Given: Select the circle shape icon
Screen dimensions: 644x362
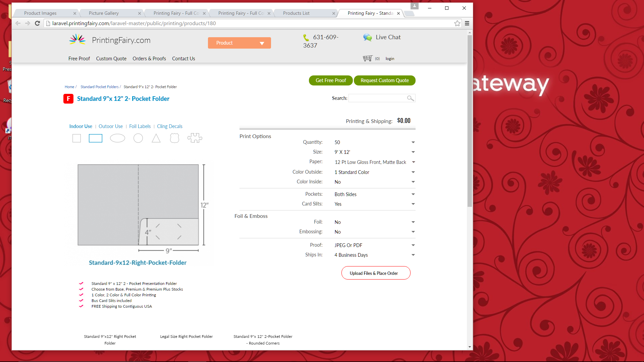Looking at the screenshot, I should [x=138, y=138].
